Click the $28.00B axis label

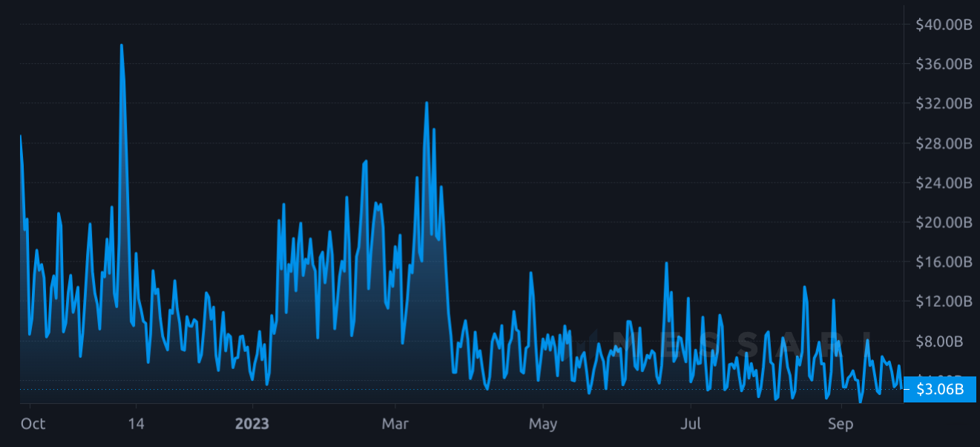click(x=944, y=143)
